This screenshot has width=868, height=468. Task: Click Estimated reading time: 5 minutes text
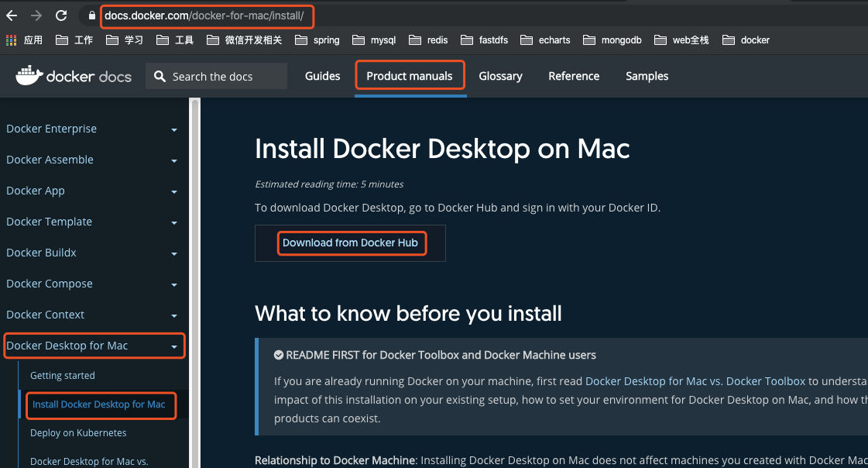(329, 184)
